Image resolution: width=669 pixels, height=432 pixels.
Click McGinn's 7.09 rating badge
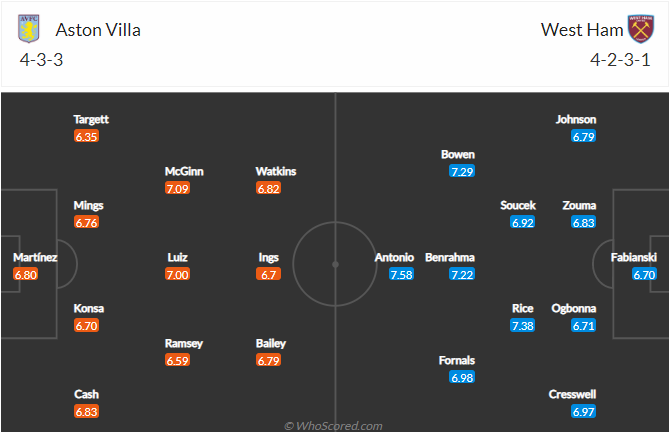click(177, 188)
